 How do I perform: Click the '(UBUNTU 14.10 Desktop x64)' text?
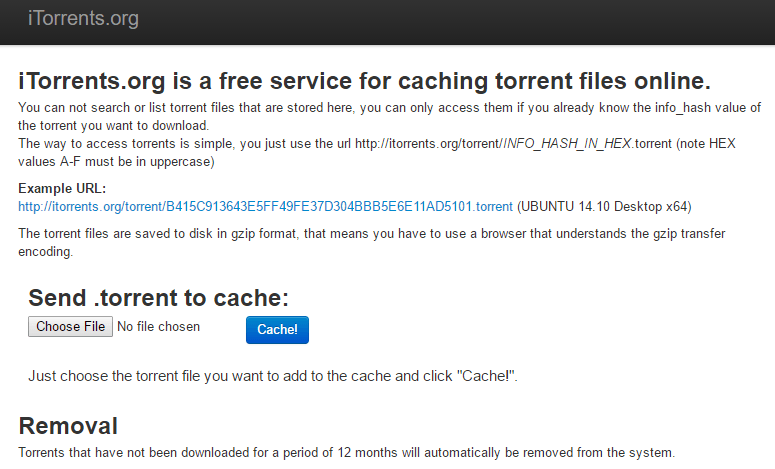click(x=604, y=207)
